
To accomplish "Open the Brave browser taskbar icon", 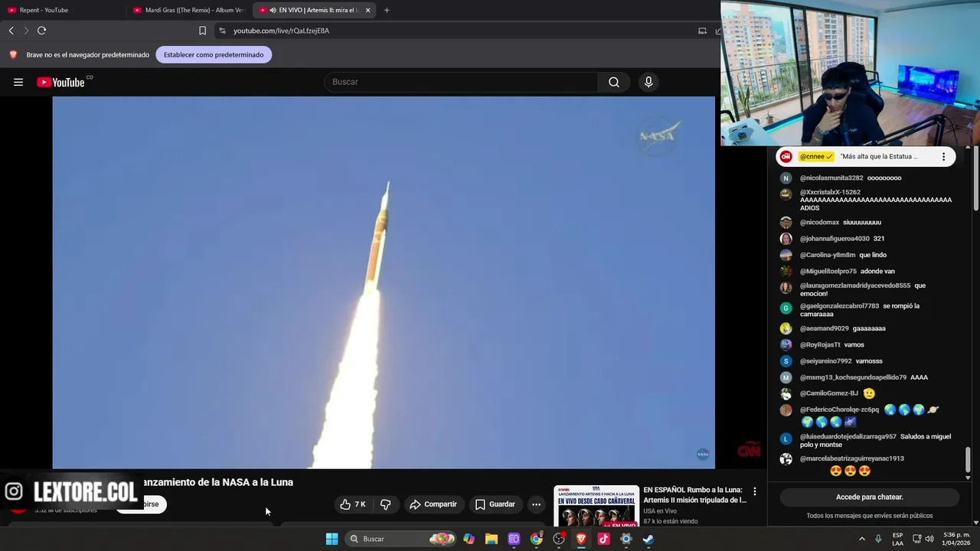I will (x=581, y=539).
